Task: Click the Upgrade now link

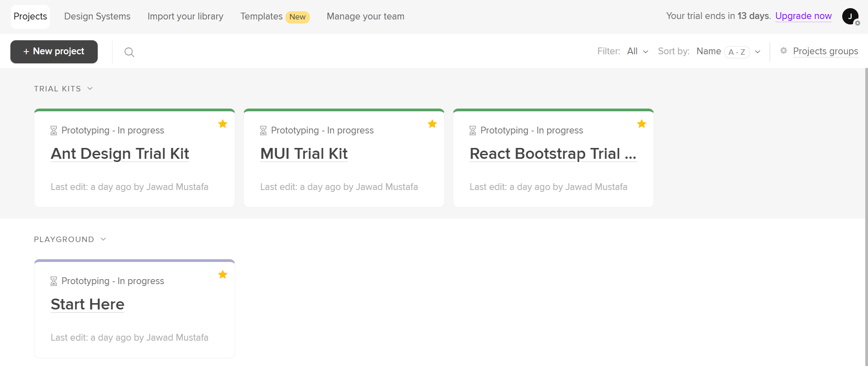Action: click(x=803, y=16)
